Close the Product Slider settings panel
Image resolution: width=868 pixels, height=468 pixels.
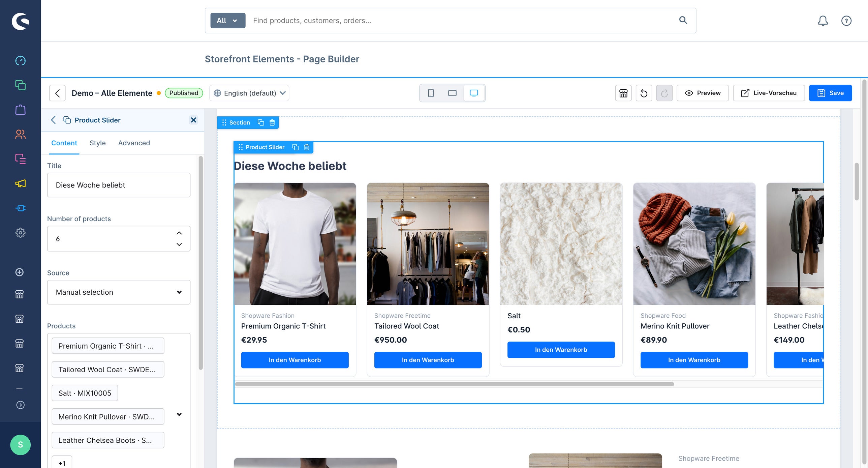pos(193,120)
